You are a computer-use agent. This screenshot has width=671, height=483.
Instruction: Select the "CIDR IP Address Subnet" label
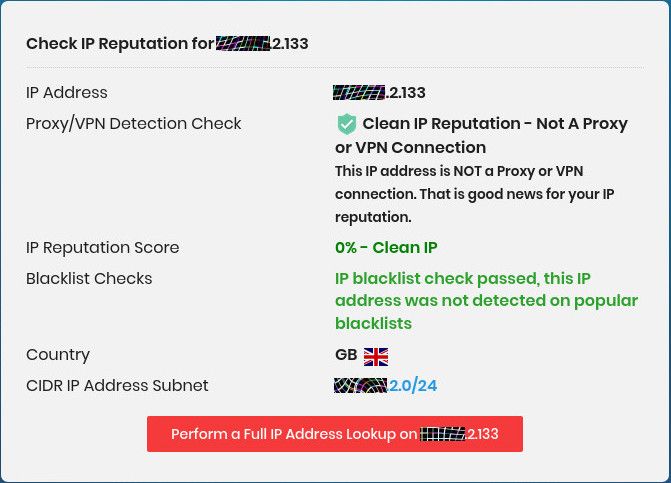pos(117,386)
